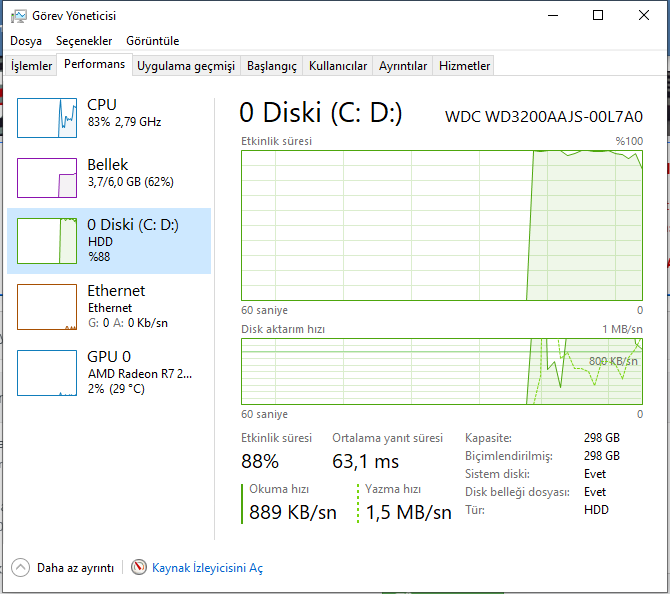670x594 pixels.
Task: Select the Ethernet mini graph thumbnail
Action: [x=47, y=307]
